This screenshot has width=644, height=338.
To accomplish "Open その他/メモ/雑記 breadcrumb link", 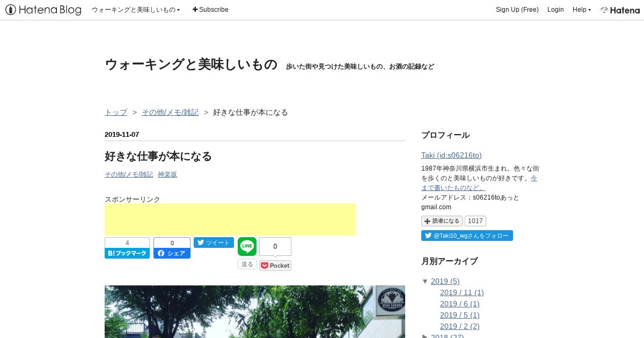I will (170, 112).
